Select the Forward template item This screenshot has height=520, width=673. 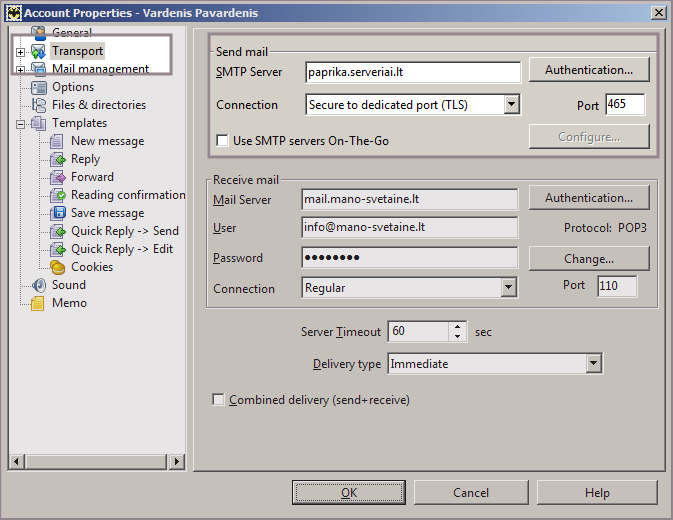pyautogui.click(x=92, y=177)
